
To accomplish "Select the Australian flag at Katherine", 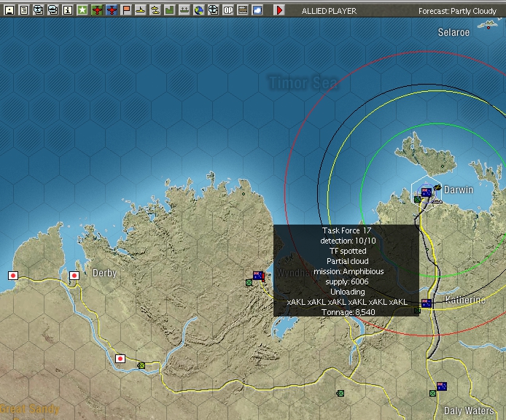I will click(x=427, y=303).
